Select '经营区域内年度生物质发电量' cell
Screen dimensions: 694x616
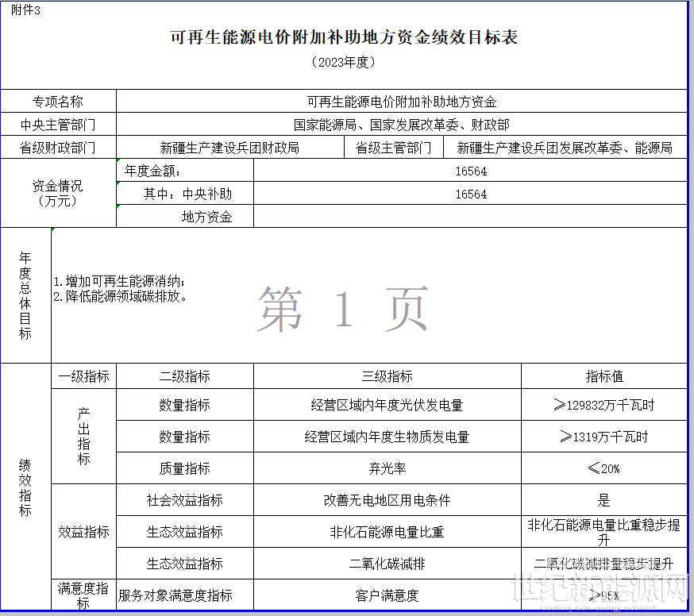[x=387, y=437]
